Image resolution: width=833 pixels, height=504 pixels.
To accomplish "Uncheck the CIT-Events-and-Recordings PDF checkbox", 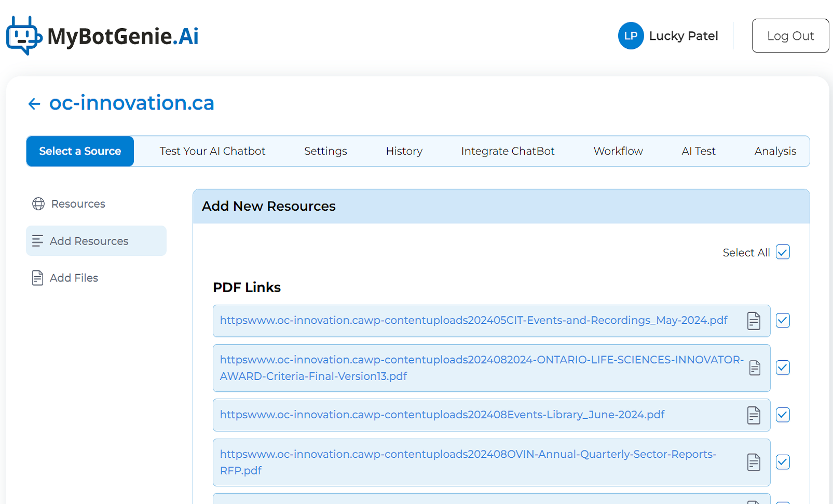I will 783,321.
